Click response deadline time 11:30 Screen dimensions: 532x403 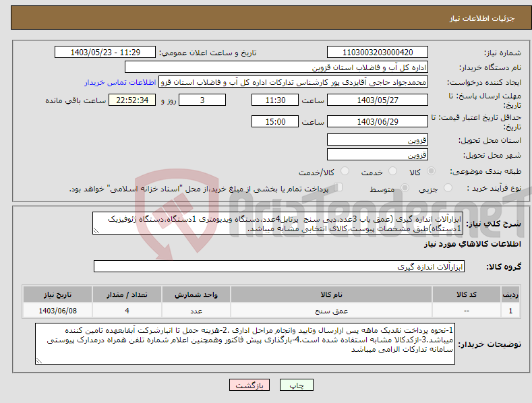(x=275, y=100)
